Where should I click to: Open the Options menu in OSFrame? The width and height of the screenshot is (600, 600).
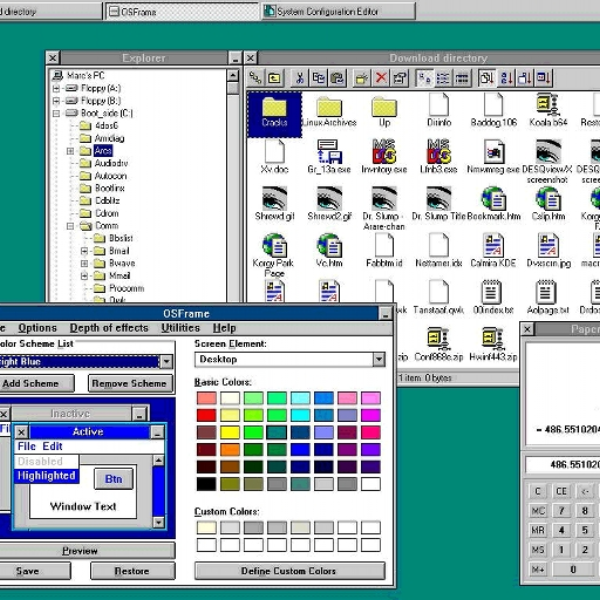[x=37, y=328]
